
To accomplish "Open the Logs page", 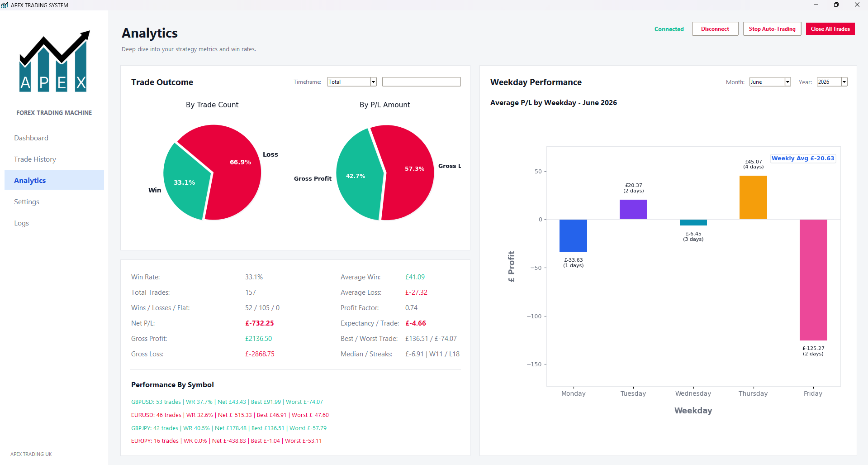I will (21, 223).
